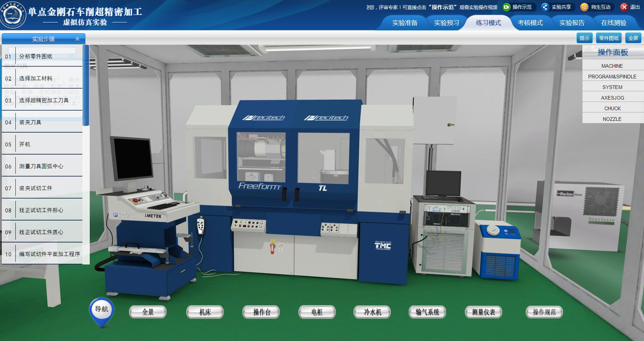This screenshot has width=644, height=341.
Task: Click the 操作示范 video demo icon
Action: [507, 7]
